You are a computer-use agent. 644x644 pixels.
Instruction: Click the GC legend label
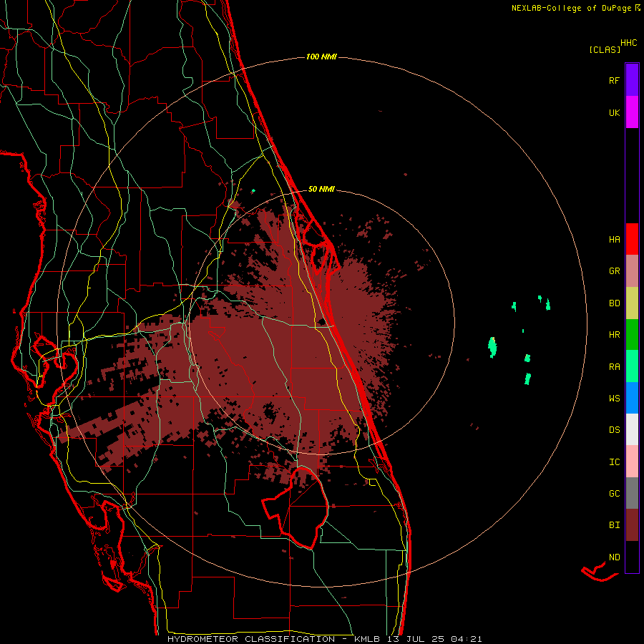pos(614,494)
